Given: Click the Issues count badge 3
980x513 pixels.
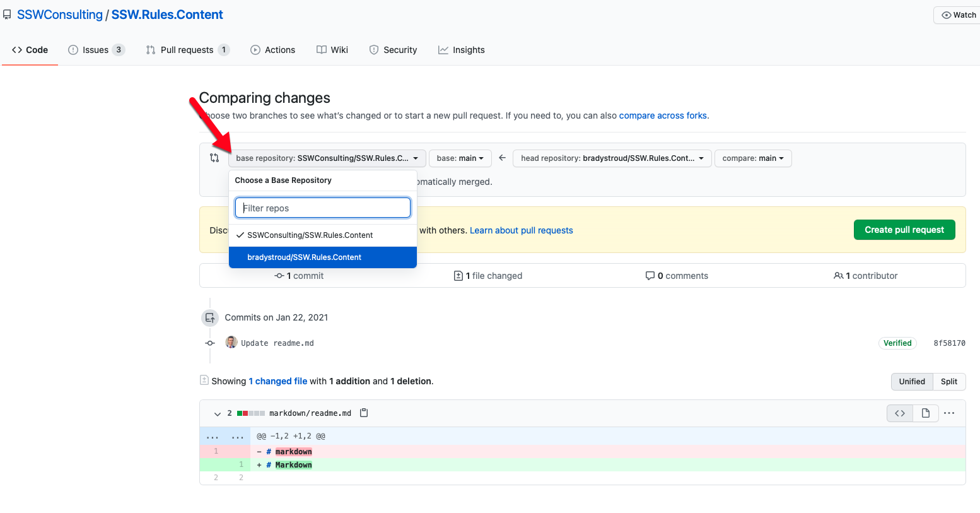Looking at the screenshot, I should tap(119, 50).
